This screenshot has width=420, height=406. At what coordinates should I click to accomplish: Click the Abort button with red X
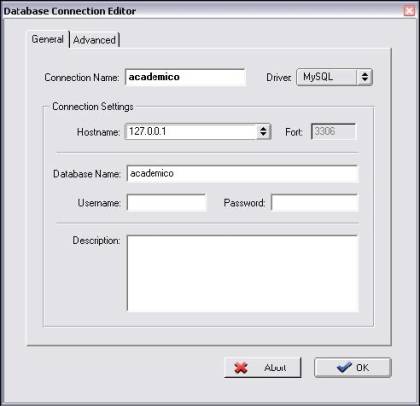tap(263, 368)
